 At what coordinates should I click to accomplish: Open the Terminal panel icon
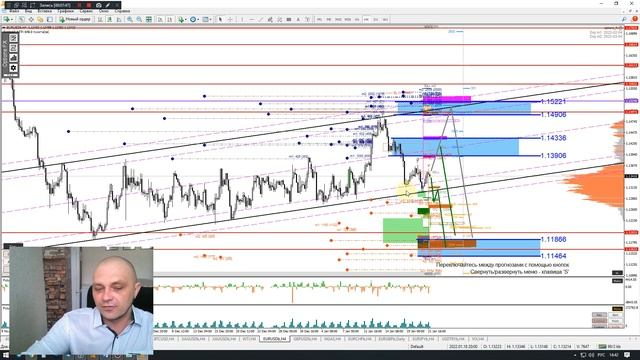point(49,19)
